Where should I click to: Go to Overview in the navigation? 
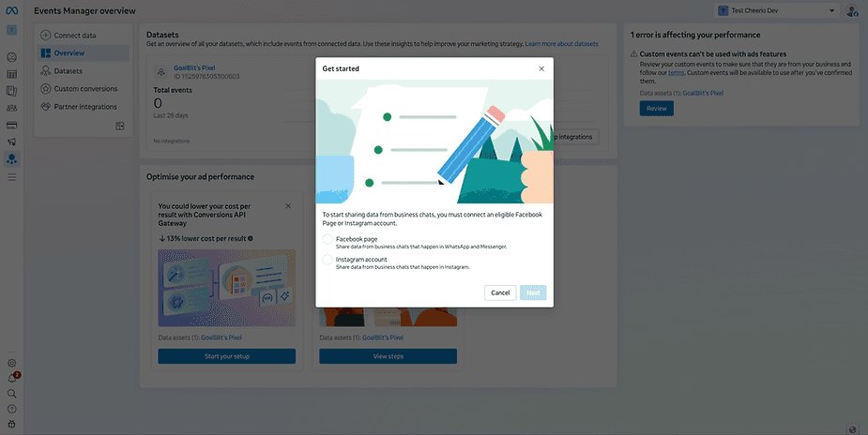click(x=84, y=53)
